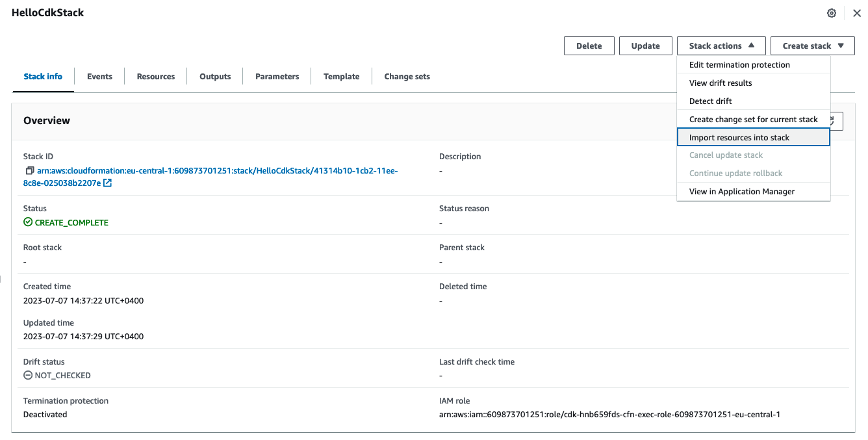Switch to the Events tab
Viewport: 868px width, 440px height.
pos(99,76)
